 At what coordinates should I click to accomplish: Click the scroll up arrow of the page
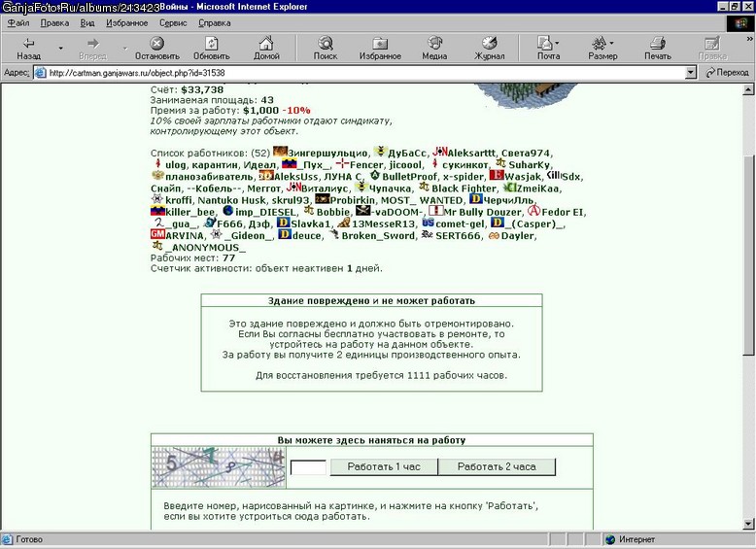(x=748, y=89)
